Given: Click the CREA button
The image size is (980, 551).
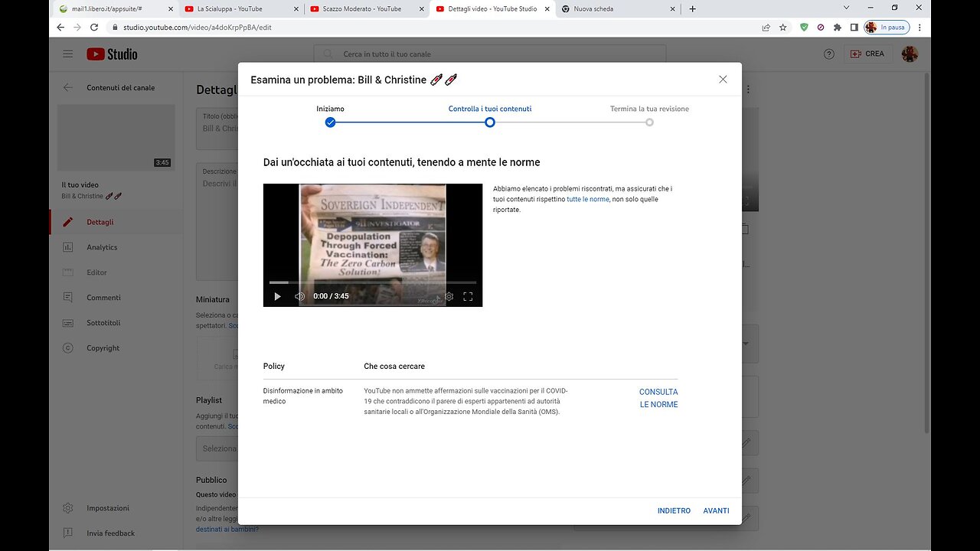Looking at the screenshot, I should (867, 54).
